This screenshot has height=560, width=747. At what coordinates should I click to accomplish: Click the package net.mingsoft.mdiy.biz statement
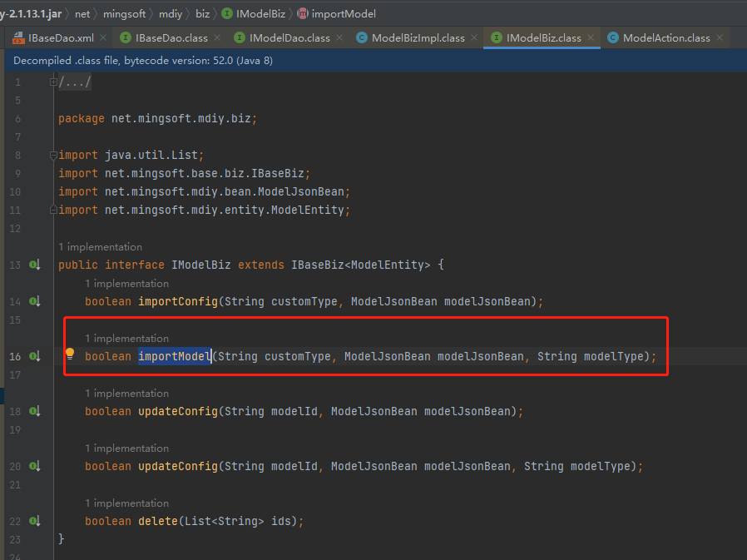click(x=157, y=119)
